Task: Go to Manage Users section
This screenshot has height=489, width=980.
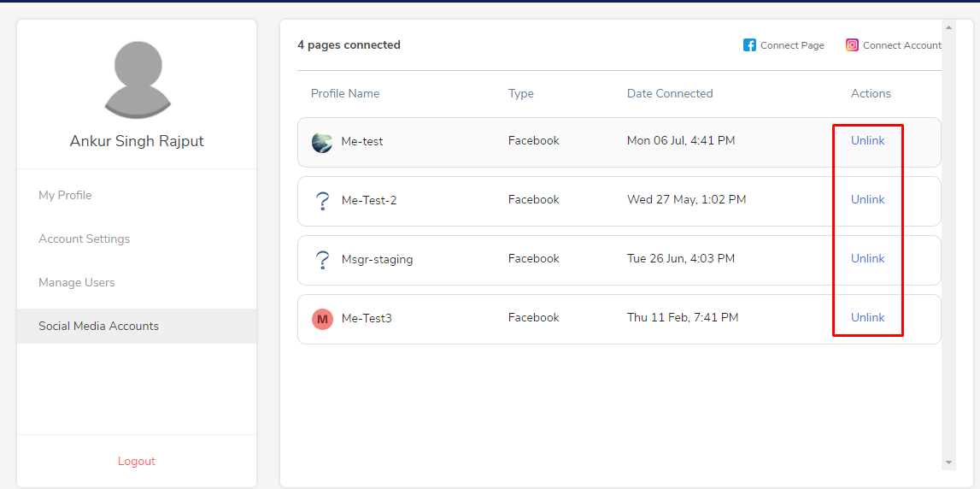Action: [x=77, y=283]
